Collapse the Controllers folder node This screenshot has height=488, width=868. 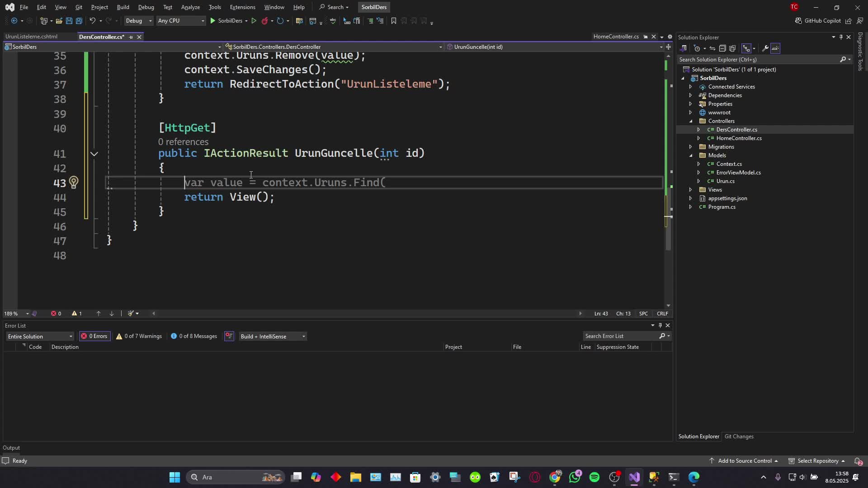pos(691,121)
